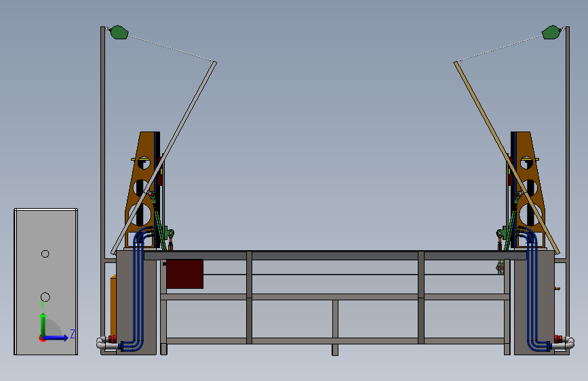Select the green pulley on right pole
Screen dimensions: 588x381
551,33
